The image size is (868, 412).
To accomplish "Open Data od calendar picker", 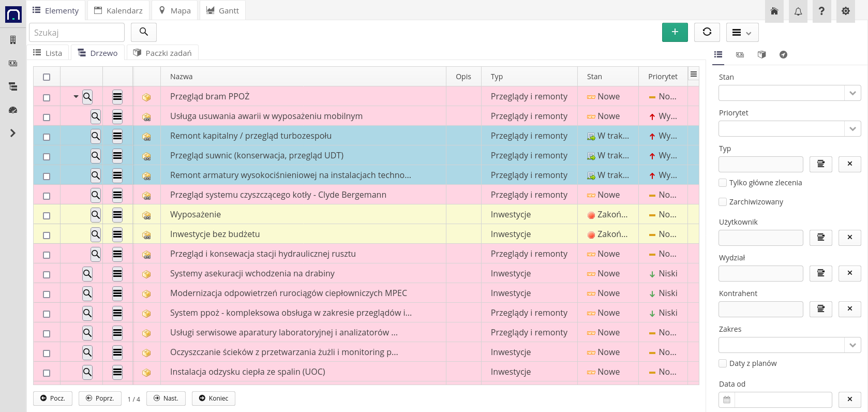I will 727,400.
